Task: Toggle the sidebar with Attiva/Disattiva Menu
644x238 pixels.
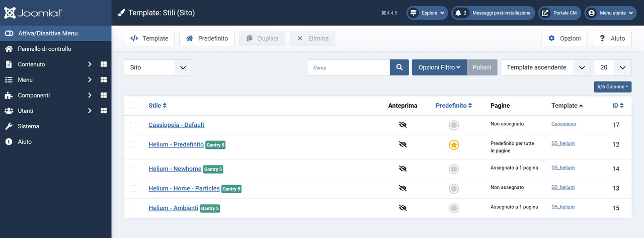Action: tap(55, 33)
